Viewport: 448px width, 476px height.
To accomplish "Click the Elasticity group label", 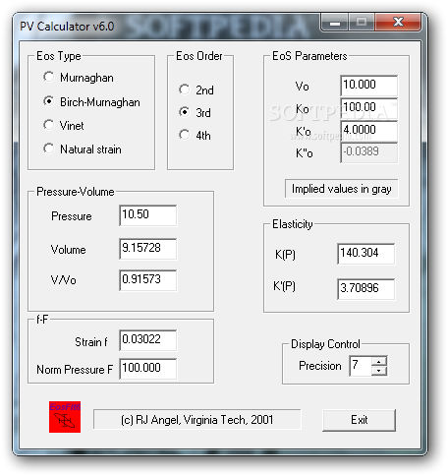I will click(x=293, y=224).
